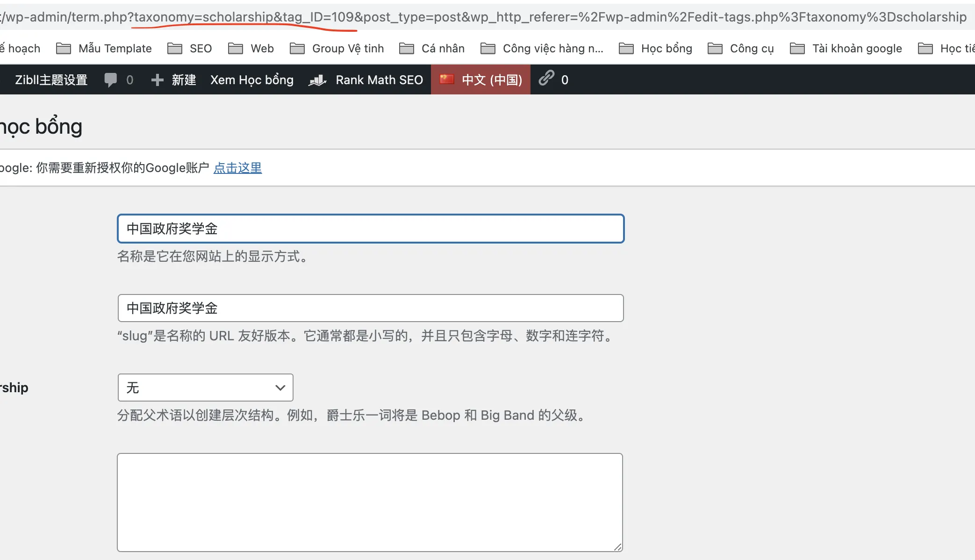Open the Công việc hàng n... bookmark folder

(x=542, y=48)
